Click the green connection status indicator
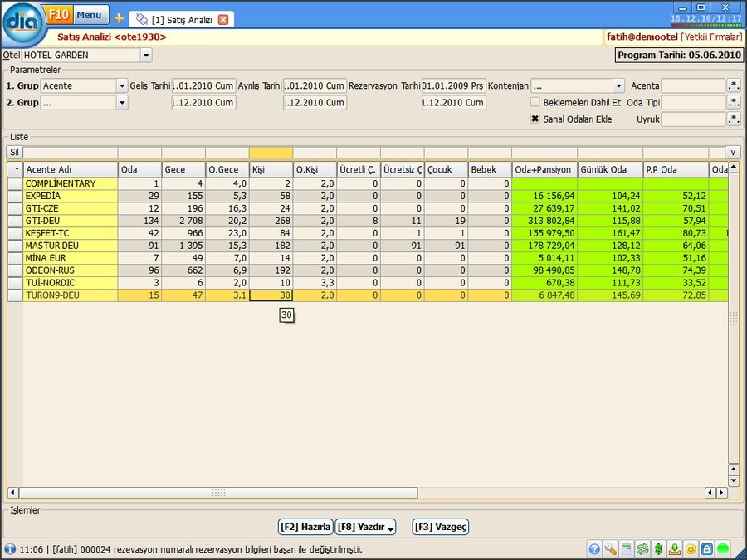This screenshot has height=560, width=747. (723, 549)
